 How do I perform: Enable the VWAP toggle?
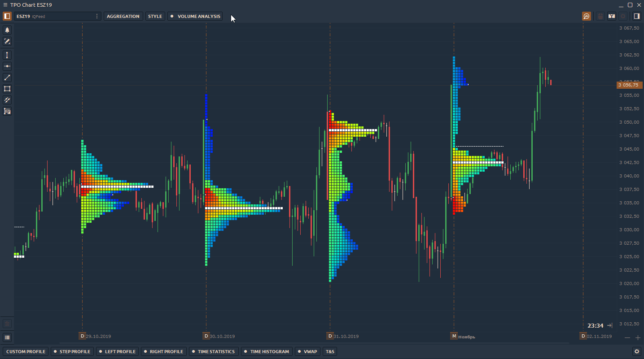click(x=307, y=351)
